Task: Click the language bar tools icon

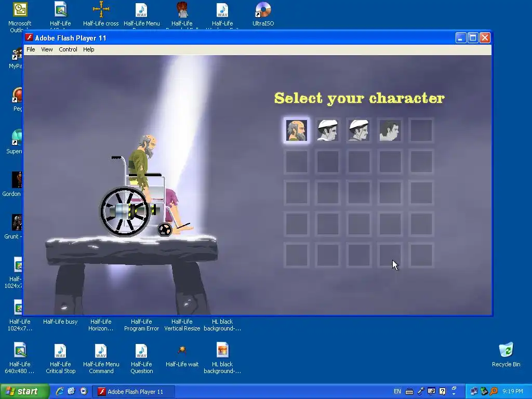Action: [x=432, y=391]
